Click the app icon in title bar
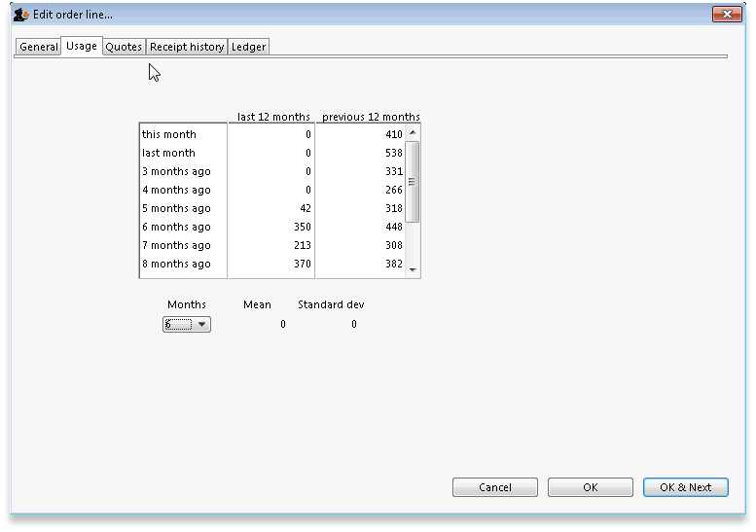 click(19, 15)
